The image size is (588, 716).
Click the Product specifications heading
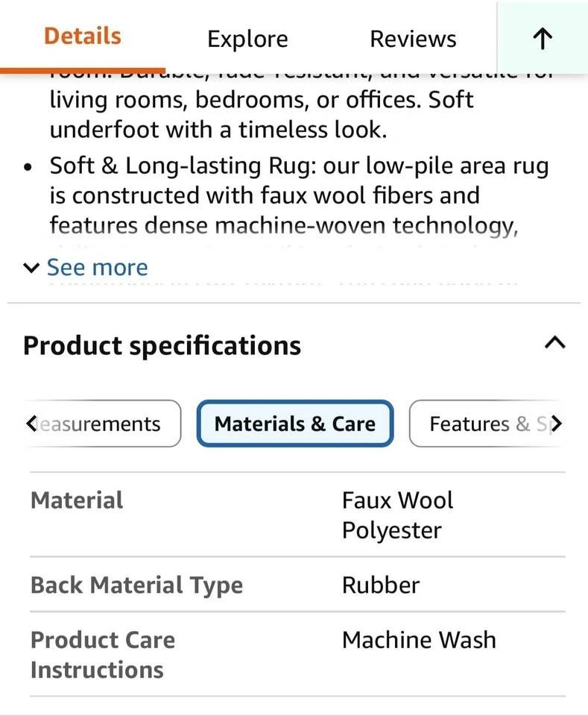(x=162, y=346)
